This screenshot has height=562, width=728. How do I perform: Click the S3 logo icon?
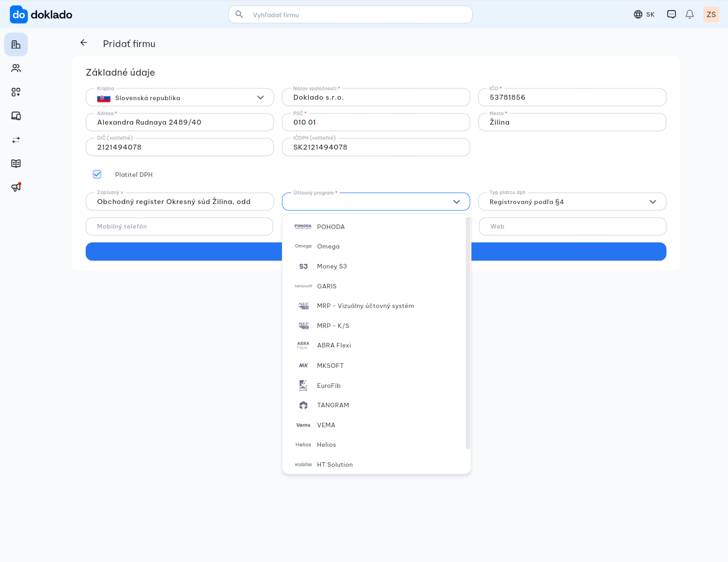[303, 266]
